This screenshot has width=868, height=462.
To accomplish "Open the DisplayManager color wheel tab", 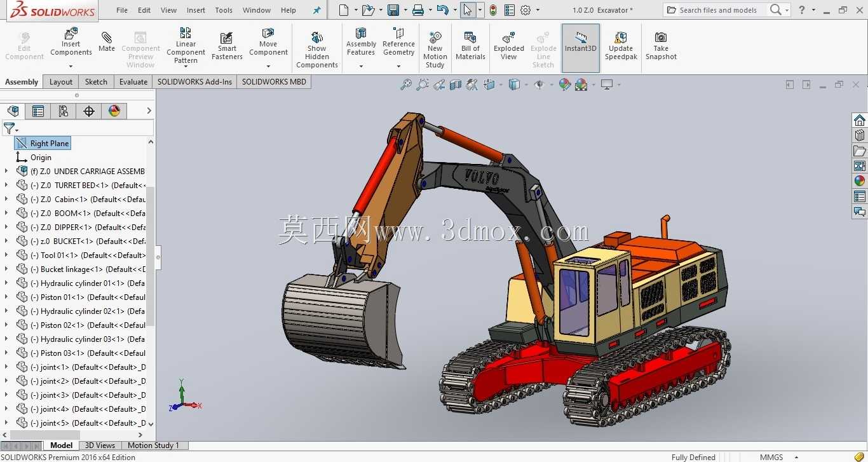I will (114, 111).
